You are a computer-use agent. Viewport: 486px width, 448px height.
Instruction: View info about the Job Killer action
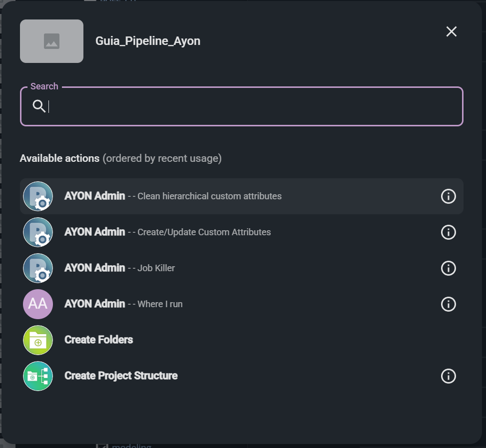pos(448,268)
